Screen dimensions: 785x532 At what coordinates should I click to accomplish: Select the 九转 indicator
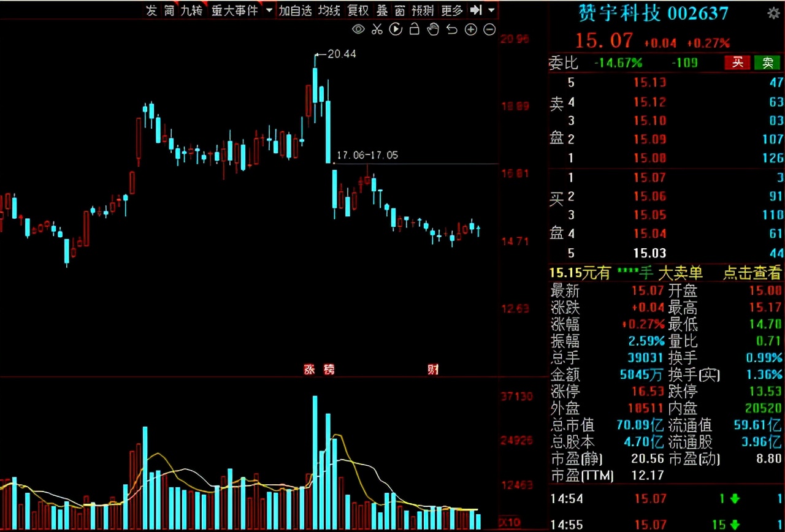[x=191, y=10]
